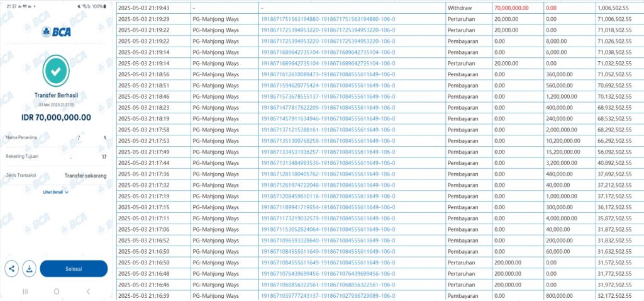
Task: Open transaction link at 21:18:23
Action: pyautogui.click(x=328, y=108)
